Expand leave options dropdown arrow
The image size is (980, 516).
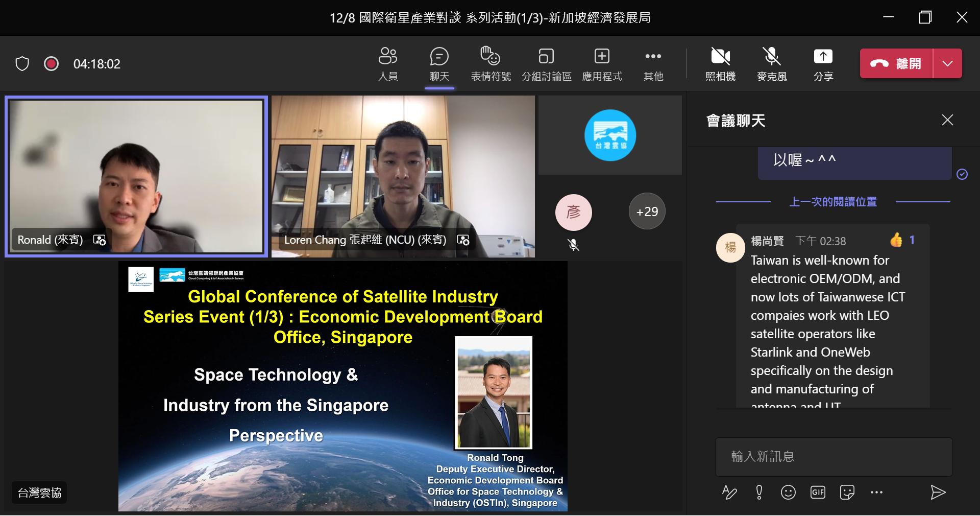pos(948,63)
